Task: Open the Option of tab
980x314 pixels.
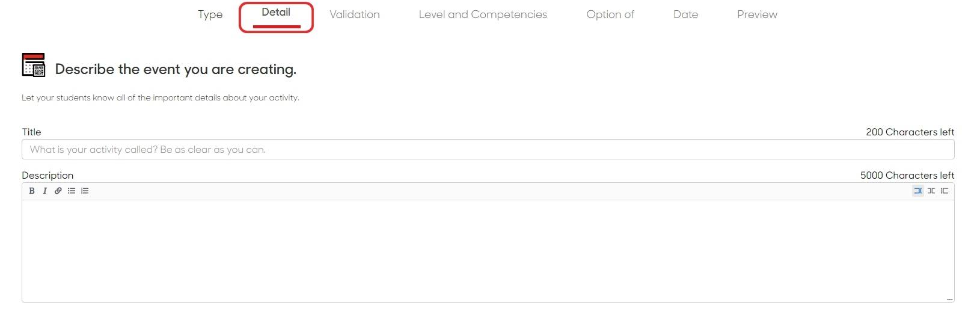Action: [610, 14]
